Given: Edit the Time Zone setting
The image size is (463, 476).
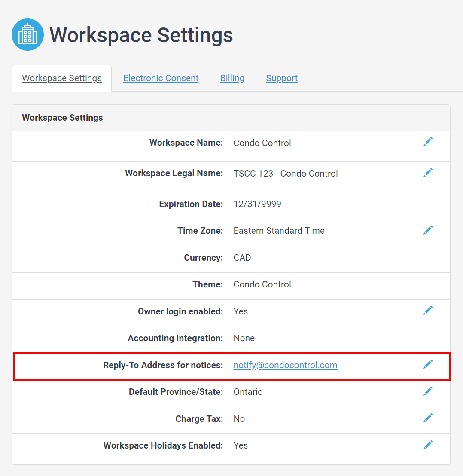Looking at the screenshot, I should coord(428,230).
